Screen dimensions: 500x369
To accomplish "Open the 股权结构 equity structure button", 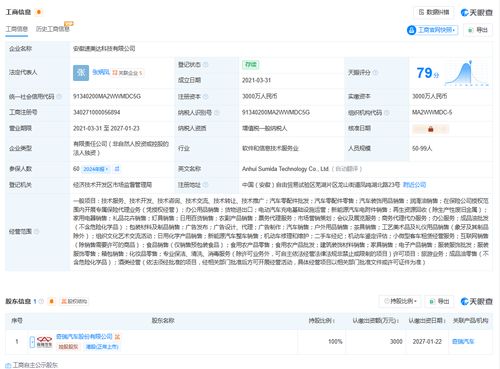I will pos(74,301).
